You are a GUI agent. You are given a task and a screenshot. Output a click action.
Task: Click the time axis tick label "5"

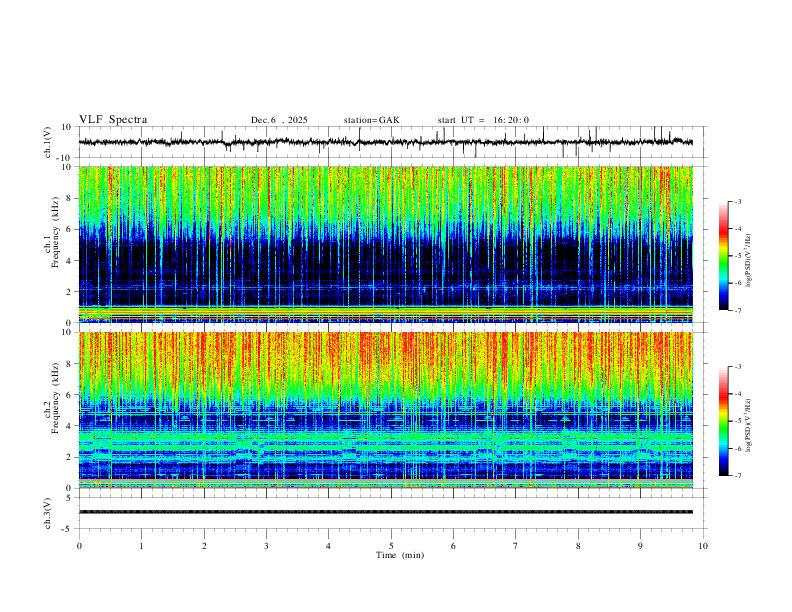pos(391,546)
